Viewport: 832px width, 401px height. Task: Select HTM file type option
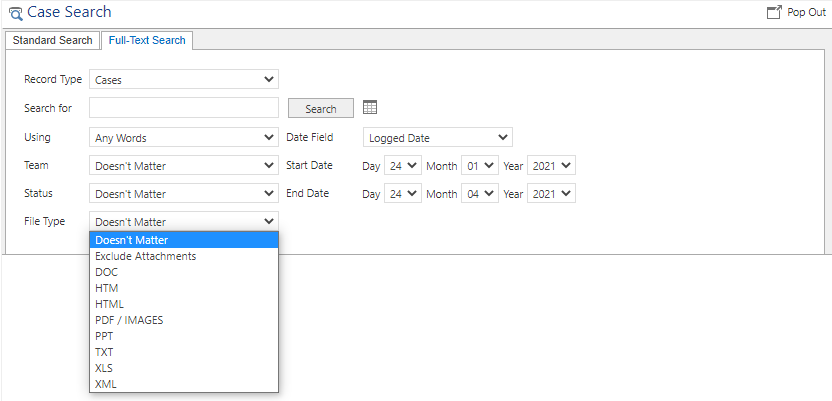(x=184, y=289)
